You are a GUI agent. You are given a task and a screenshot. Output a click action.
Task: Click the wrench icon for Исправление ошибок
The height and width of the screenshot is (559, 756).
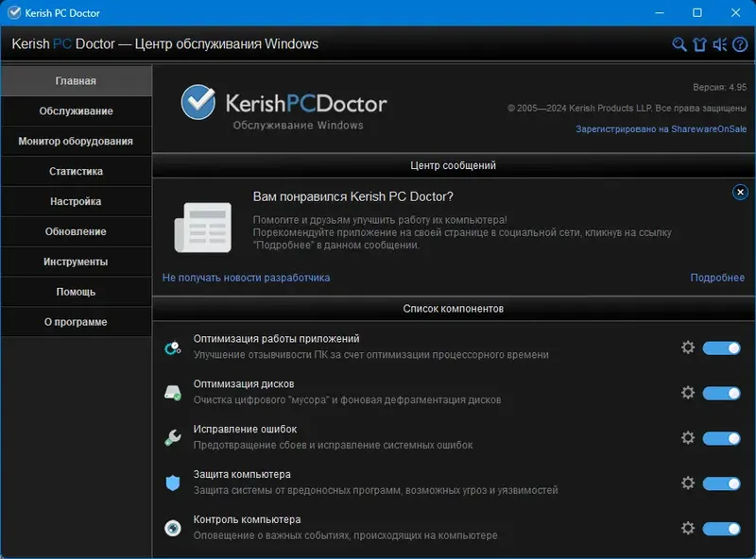[172, 438]
